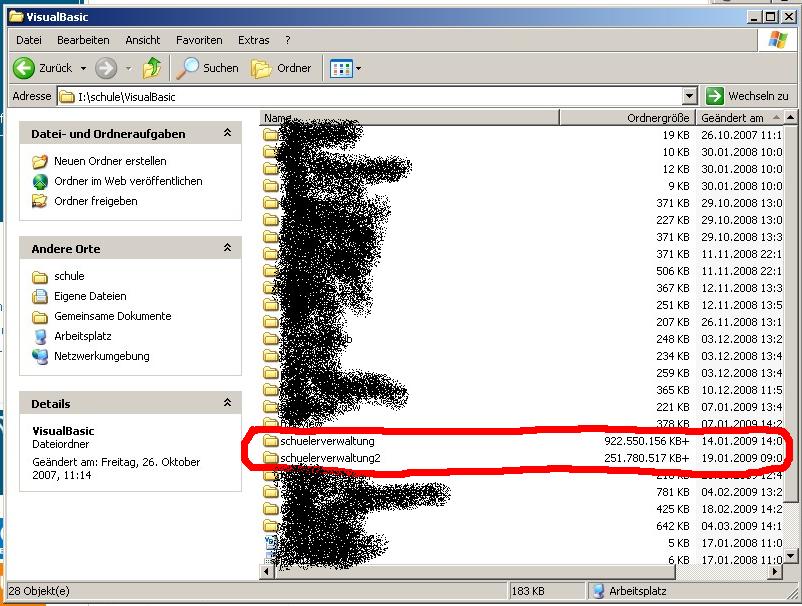The image size is (802, 606).
Task: Open Gemeinsame Dokumente link
Action: click(113, 316)
